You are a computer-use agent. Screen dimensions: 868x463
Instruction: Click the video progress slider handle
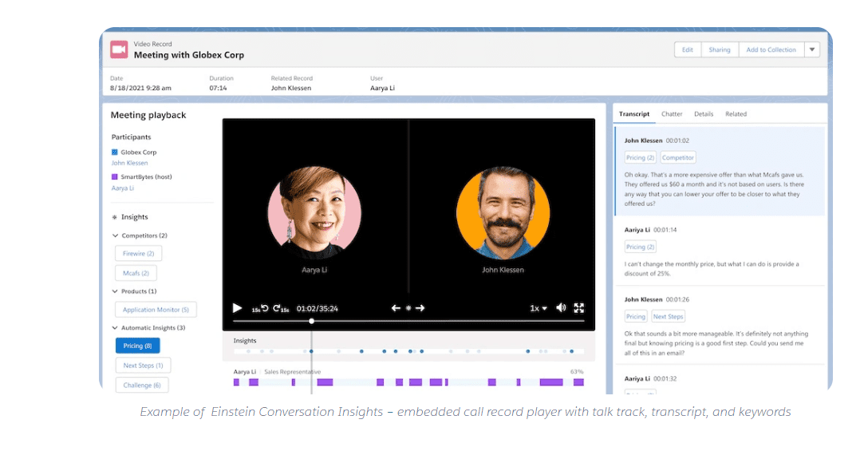(312, 321)
